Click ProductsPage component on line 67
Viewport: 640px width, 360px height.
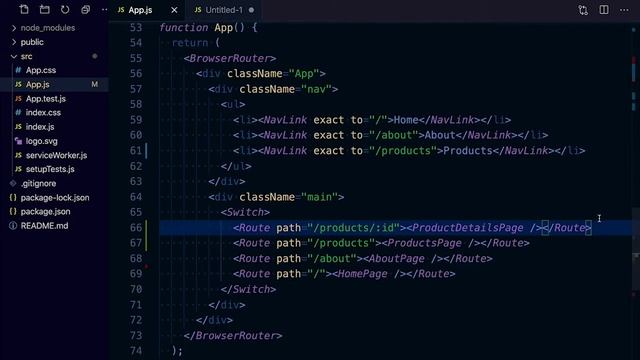424,243
